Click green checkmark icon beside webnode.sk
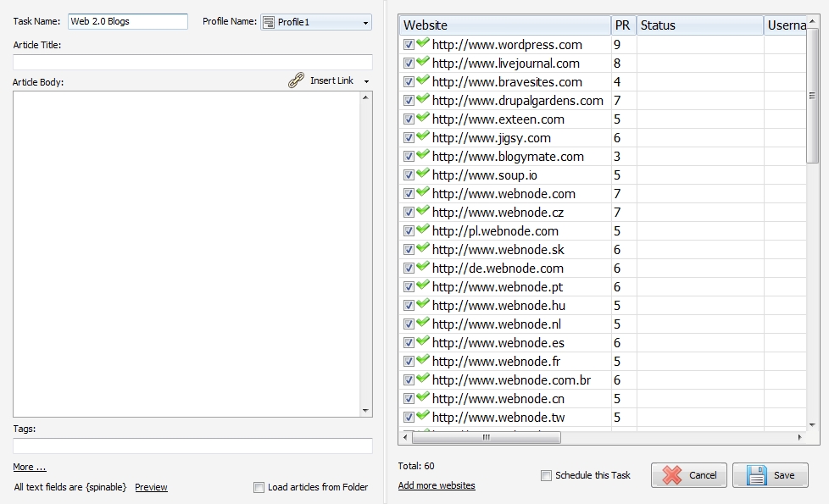Viewport: 829px width, 504px height. pos(422,247)
